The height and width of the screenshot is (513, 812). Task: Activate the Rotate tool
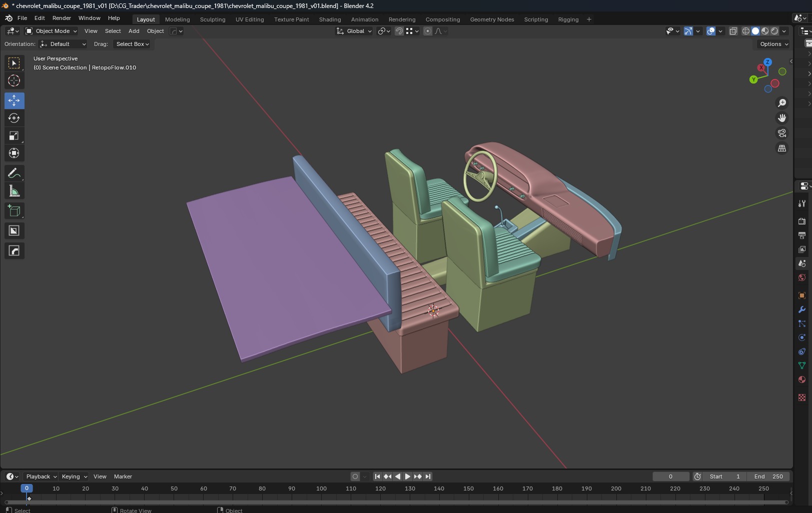pyautogui.click(x=14, y=118)
